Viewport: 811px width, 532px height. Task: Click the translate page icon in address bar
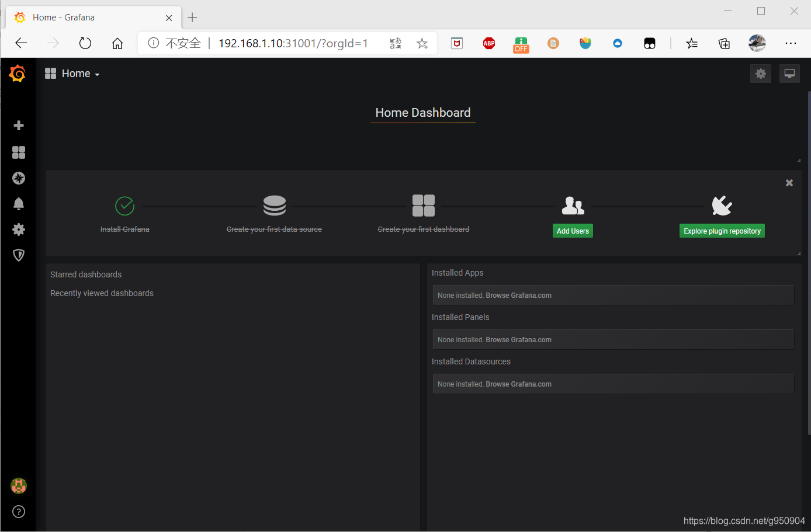tap(396, 43)
